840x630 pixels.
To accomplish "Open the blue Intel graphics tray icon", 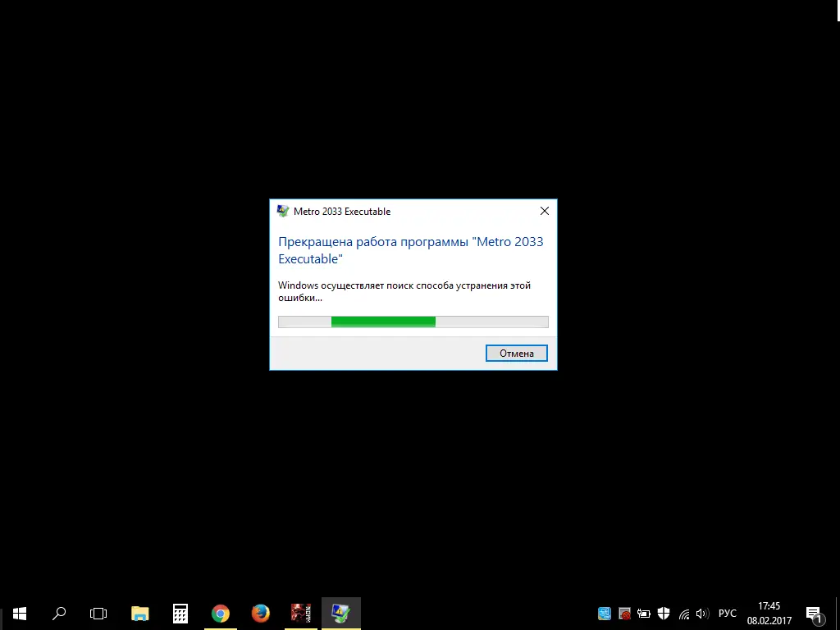I will point(605,614).
